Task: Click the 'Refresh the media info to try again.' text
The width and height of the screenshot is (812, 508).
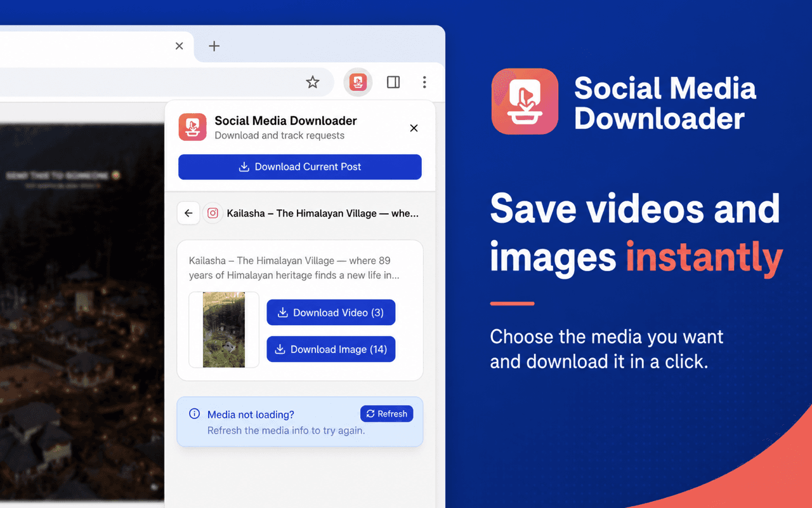Action: coord(286,431)
